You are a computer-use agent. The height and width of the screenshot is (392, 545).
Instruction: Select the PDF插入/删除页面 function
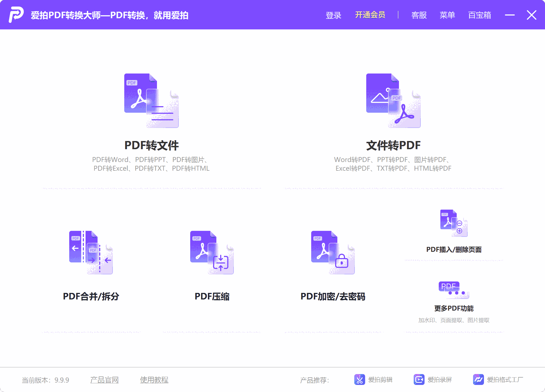[454, 234]
